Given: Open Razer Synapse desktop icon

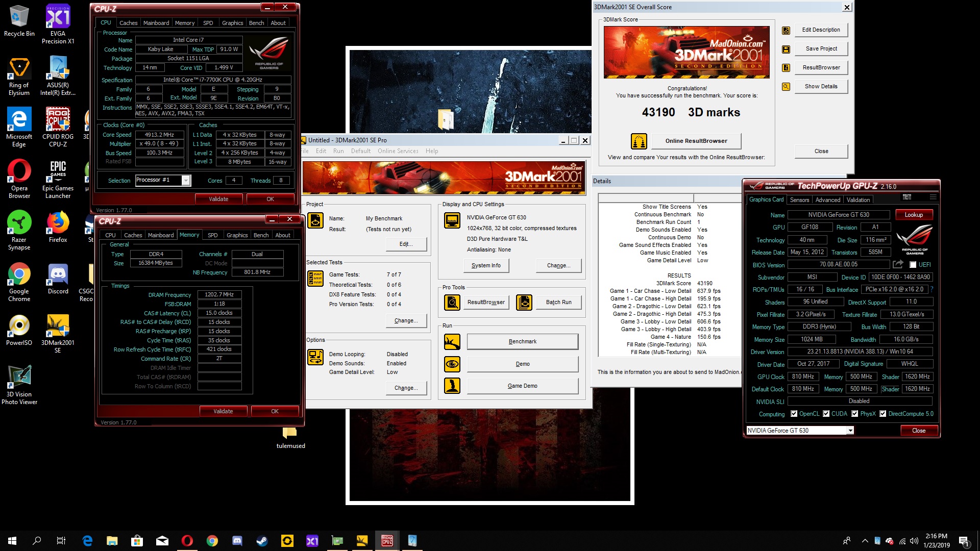Looking at the screenshot, I should pos(19,231).
